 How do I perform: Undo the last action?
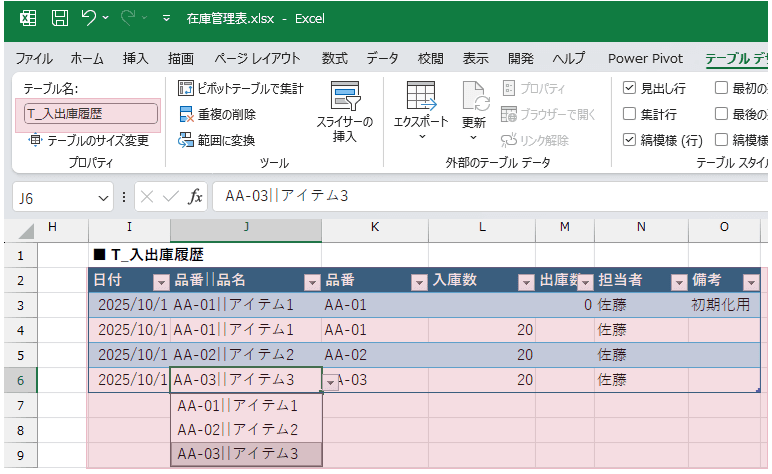tap(89, 19)
